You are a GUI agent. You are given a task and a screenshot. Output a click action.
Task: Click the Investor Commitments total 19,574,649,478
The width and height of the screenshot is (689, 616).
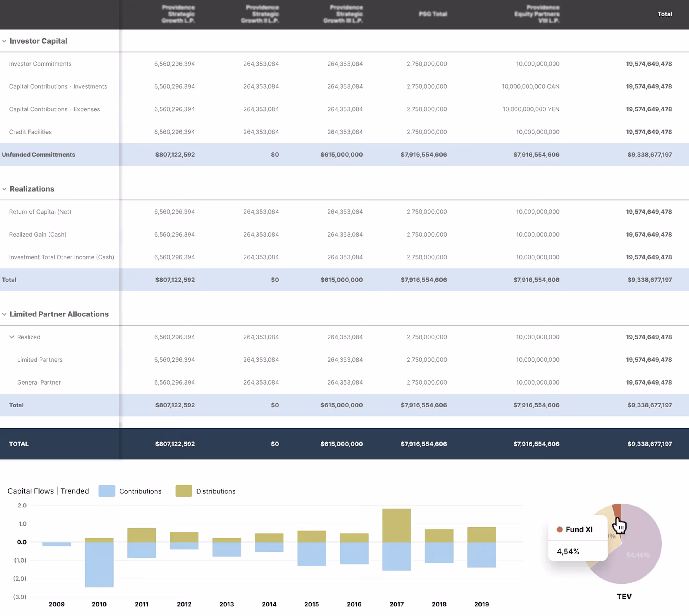coord(649,64)
